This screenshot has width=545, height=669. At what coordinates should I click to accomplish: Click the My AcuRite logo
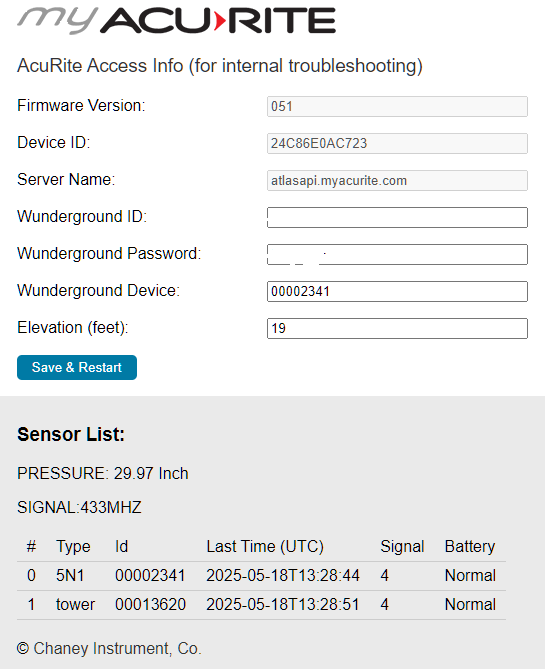click(176, 20)
